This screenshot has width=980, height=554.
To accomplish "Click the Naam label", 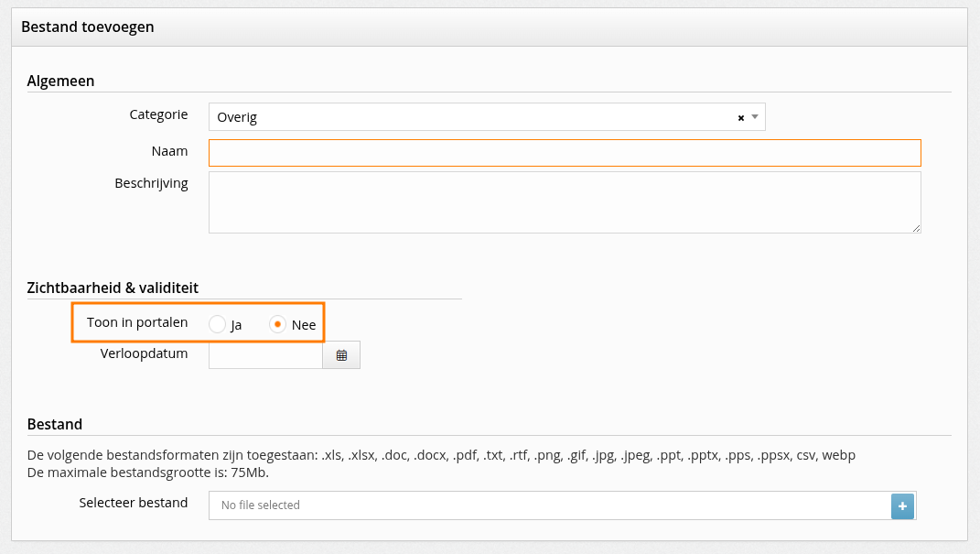I will [x=169, y=151].
